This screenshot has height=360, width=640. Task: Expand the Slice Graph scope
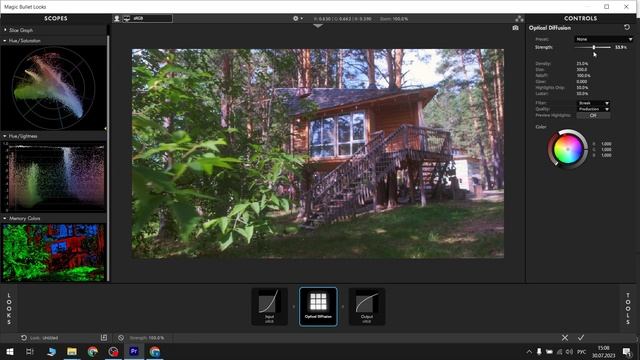click(5, 30)
